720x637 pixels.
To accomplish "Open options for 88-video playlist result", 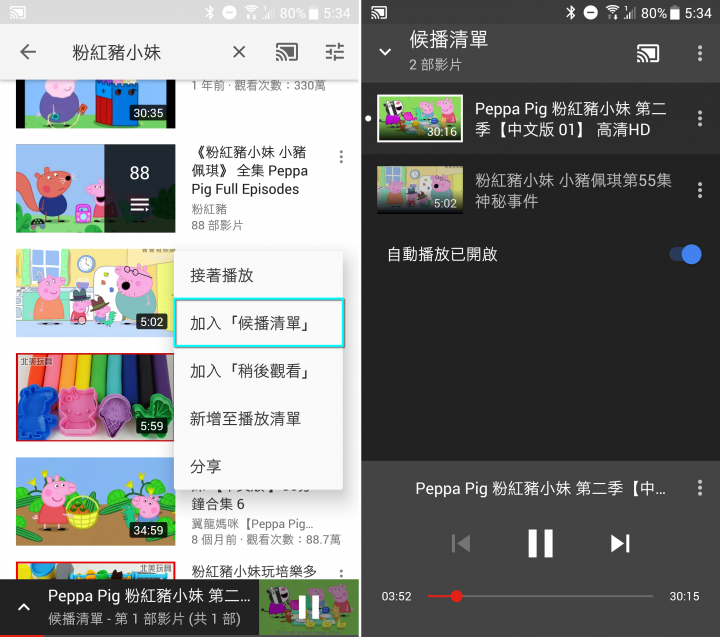I will pos(341,157).
